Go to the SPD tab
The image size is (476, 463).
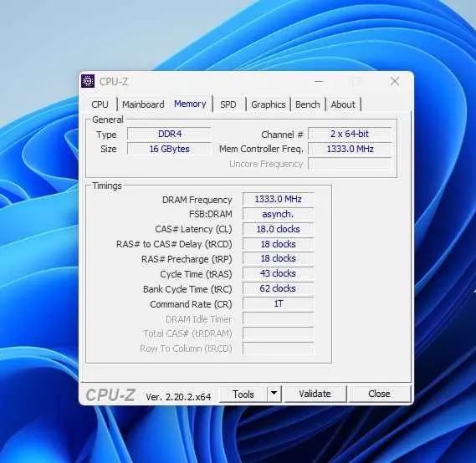coord(228,104)
